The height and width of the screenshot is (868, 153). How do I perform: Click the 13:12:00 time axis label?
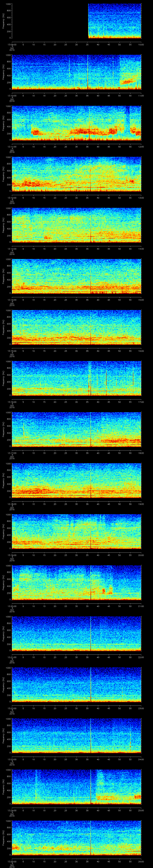click(x=12, y=198)
